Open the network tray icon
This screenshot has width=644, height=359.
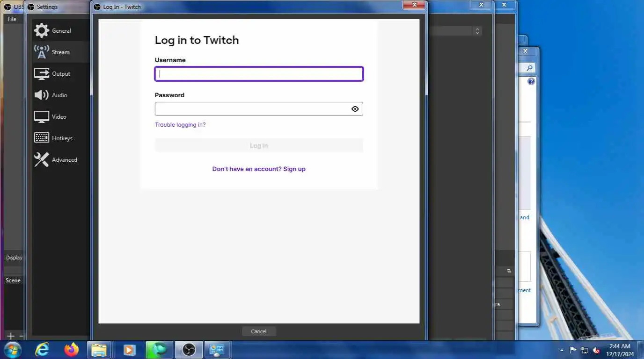[585, 350]
